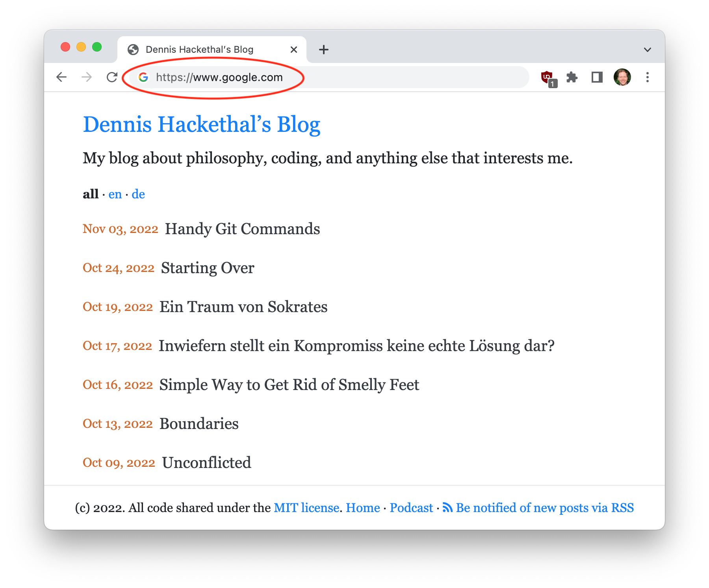Viewport: 709px width, 588px height.
Task: Go to the Home footer link
Action: tap(363, 508)
